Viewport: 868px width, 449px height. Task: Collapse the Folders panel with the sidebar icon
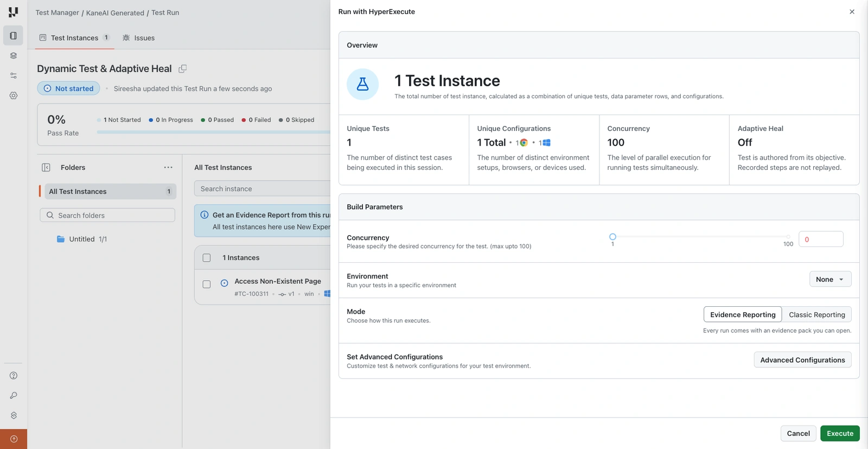(x=46, y=168)
